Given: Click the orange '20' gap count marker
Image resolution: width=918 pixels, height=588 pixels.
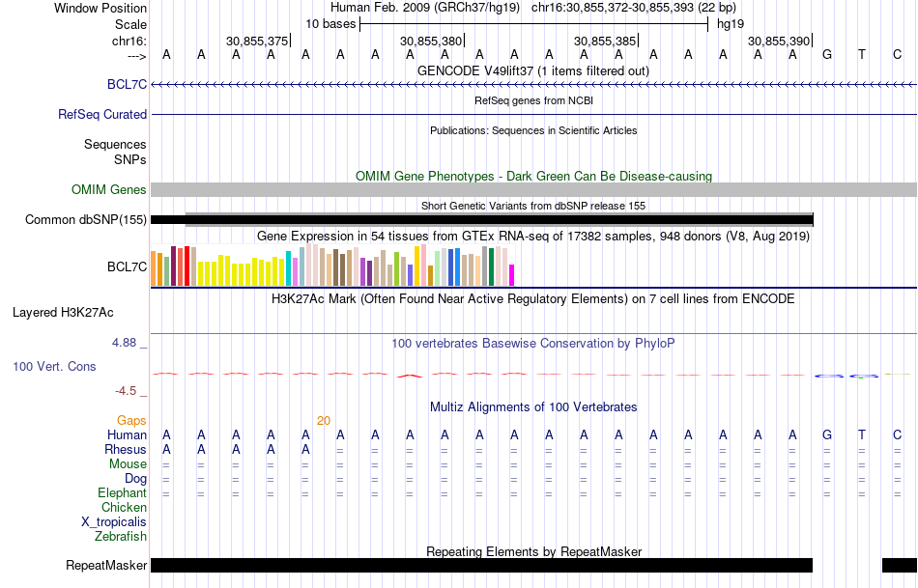Looking at the screenshot, I should click(x=323, y=421).
